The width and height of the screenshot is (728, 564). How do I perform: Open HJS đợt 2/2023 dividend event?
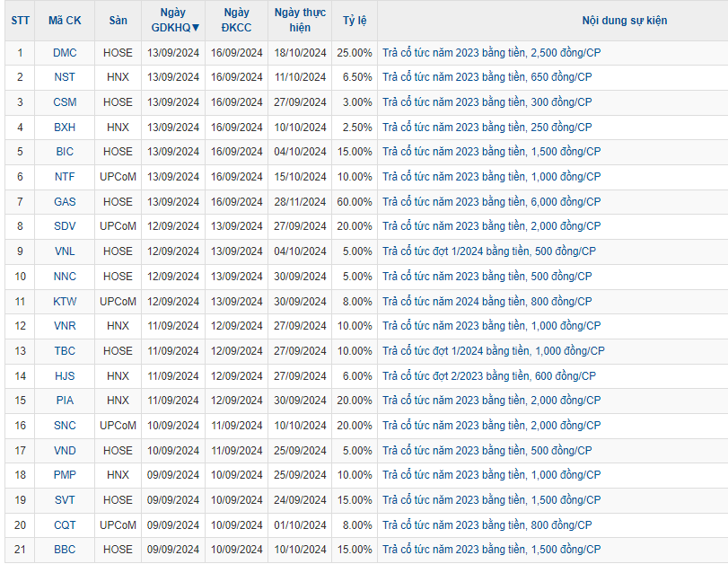[488, 376]
